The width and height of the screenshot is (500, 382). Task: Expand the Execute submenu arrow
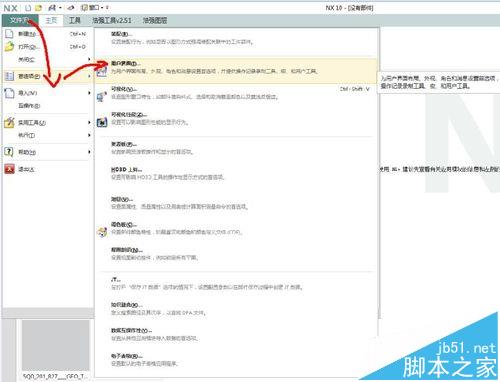(89, 135)
